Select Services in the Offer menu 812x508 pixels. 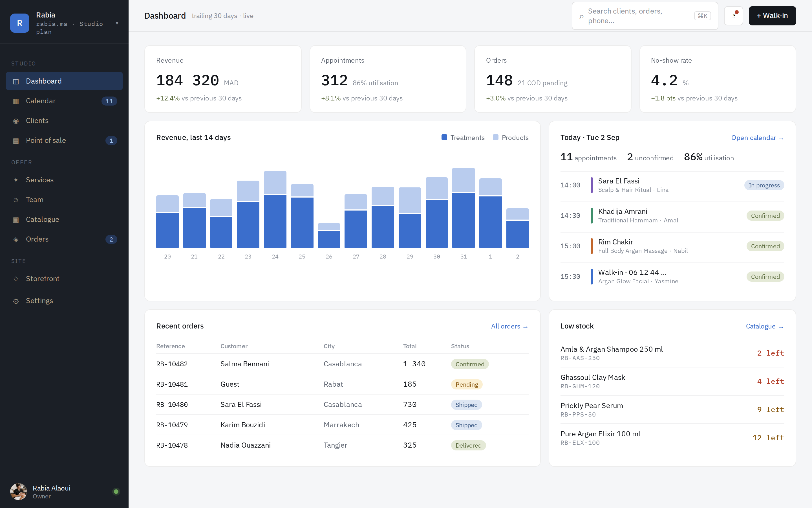coord(64,180)
